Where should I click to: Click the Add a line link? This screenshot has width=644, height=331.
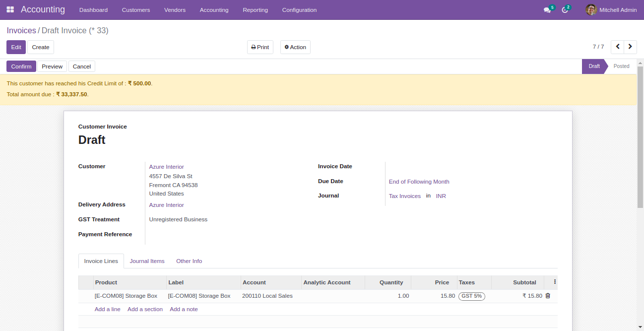click(x=107, y=309)
